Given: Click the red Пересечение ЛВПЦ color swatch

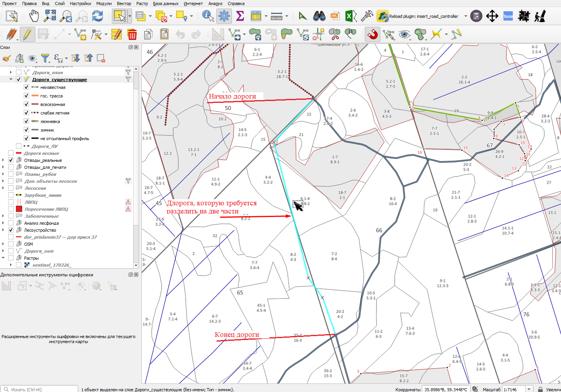Looking at the screenshot, I should 19,209.
